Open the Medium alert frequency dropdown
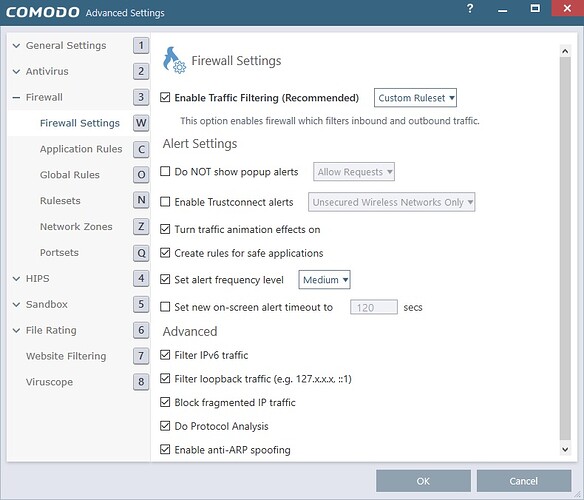The width and height of the screenshot is (584, 500). click(324, 280)
